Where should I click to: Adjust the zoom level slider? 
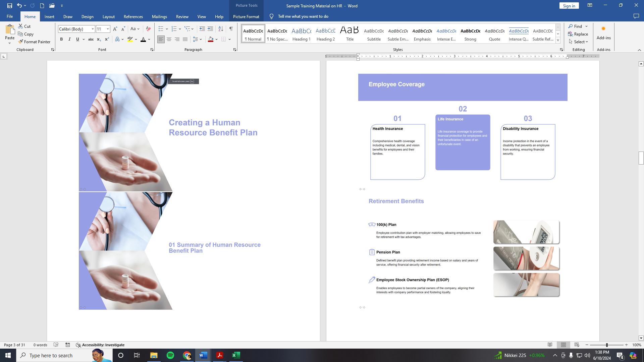pos(606,345)
